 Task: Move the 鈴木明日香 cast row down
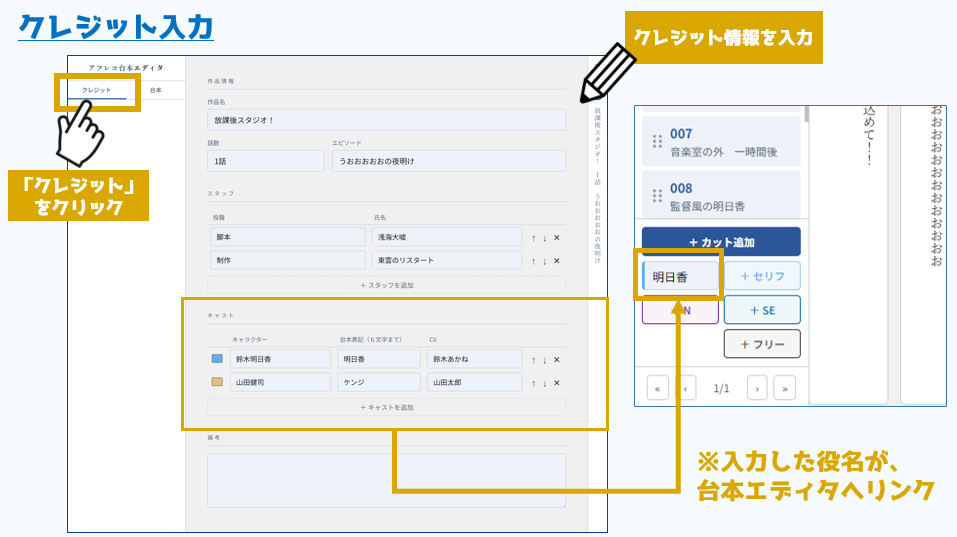pyautogui.click(x=544, y=359)
